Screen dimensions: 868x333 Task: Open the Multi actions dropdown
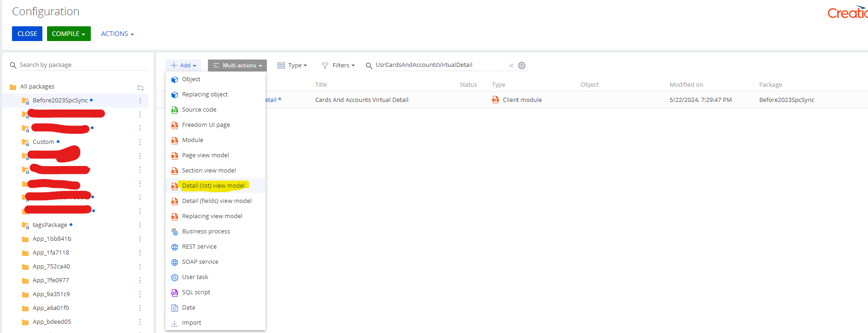(237, 65)
